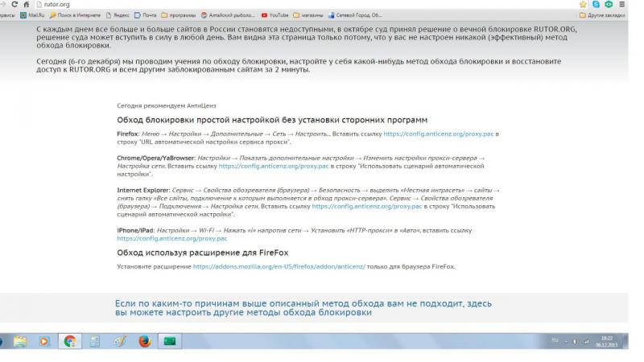Bookmark this page with the star icon

click(583, 4)
